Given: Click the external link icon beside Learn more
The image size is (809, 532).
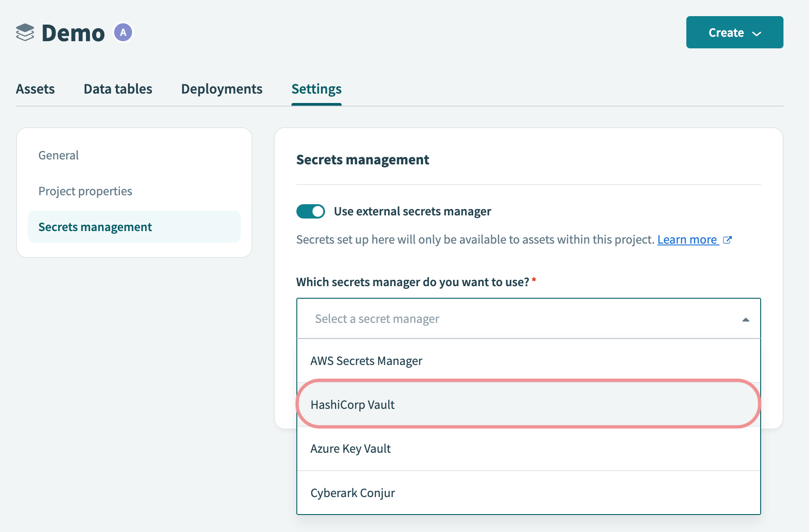Looking at the screenshot, I should [728, 240].
